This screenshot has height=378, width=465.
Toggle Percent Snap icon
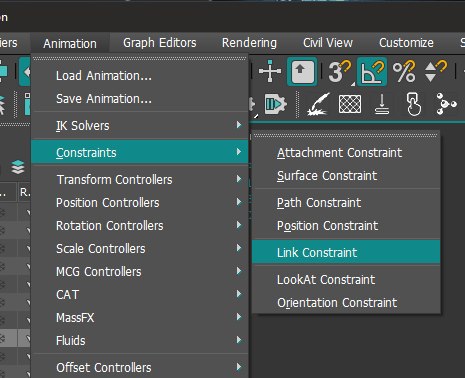404,71
